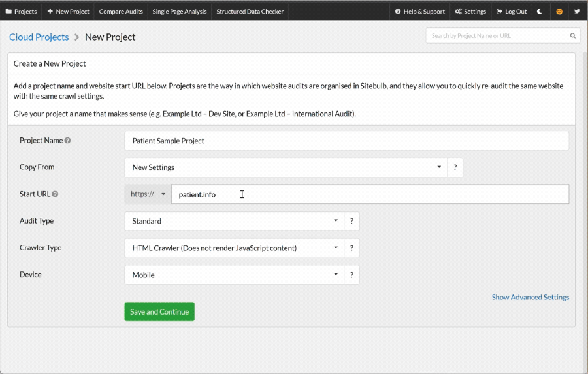Click the smiley face icon in navbar
Image resolution: width=588 pixels, height=374 pixels.
click(x=559, y=12)
